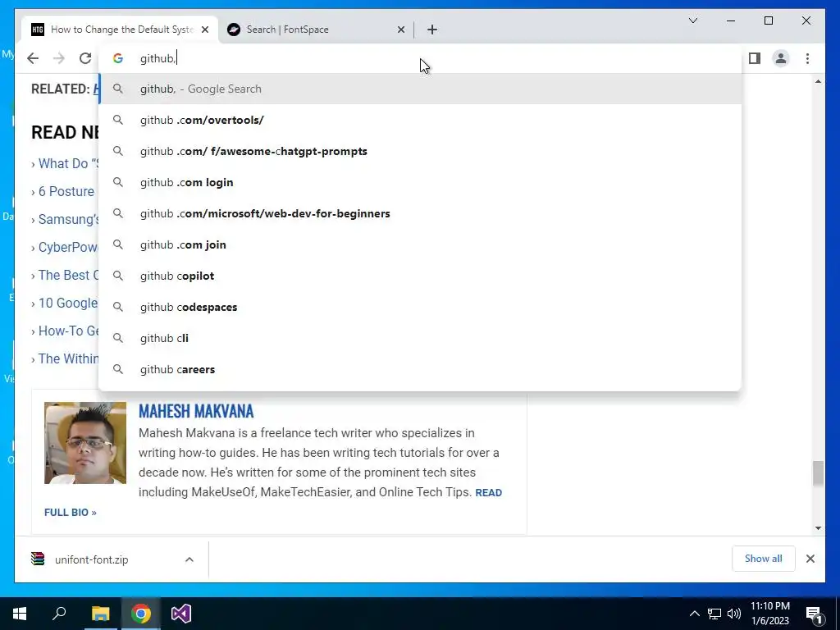This screenshot has width=840, height=630.
Task: Open a new tab with the plus icon
Action: point(432,30)
